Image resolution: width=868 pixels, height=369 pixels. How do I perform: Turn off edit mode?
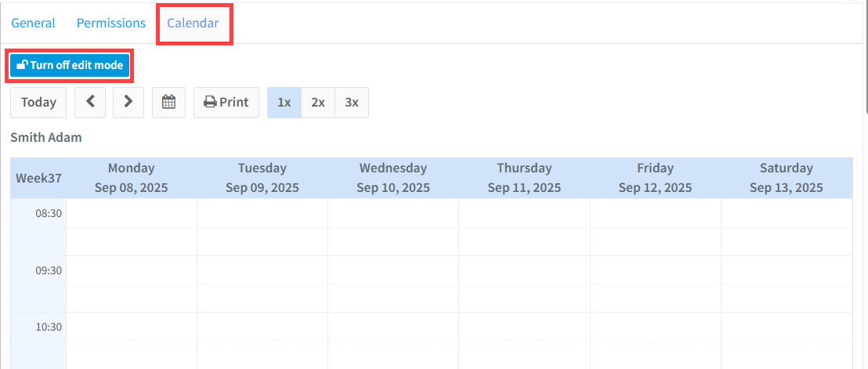point(70,66)
